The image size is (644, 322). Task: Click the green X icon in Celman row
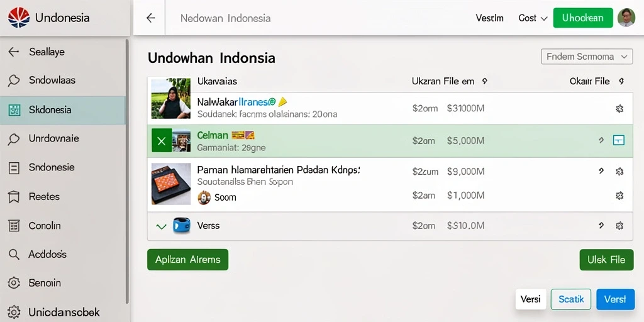tap(162, 140)
